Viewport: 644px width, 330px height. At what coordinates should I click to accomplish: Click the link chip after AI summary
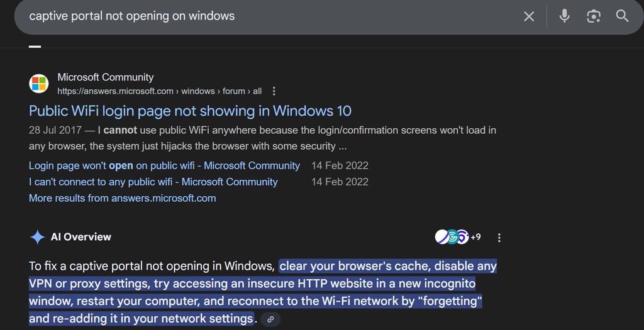pos(270,319)
